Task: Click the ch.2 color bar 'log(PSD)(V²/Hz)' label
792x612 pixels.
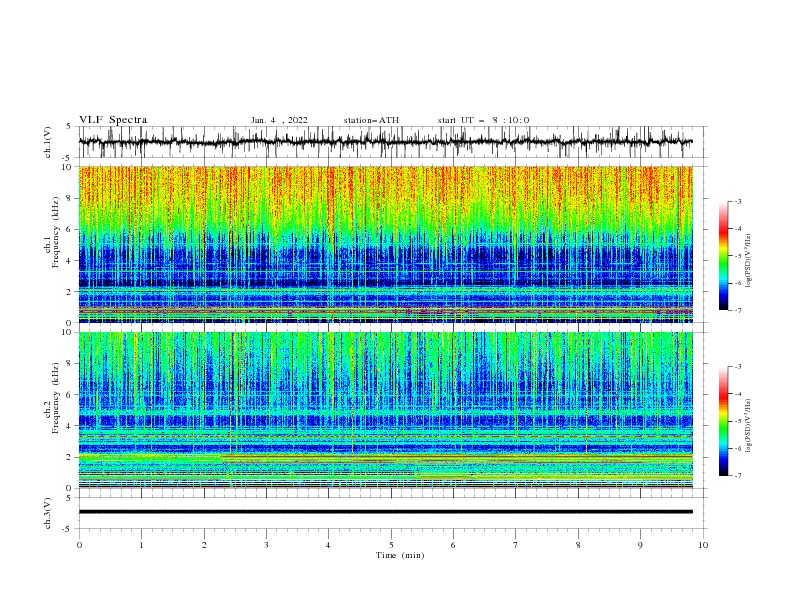Action: pyautogui.click(x=749, y=426)
